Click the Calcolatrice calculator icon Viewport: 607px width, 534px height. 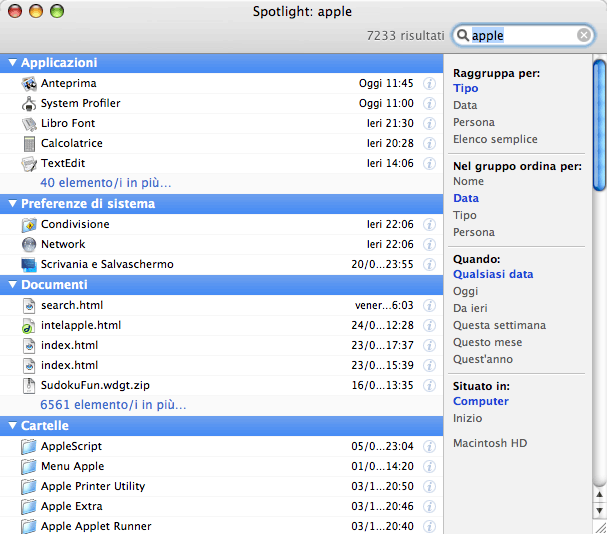[29, 144]
